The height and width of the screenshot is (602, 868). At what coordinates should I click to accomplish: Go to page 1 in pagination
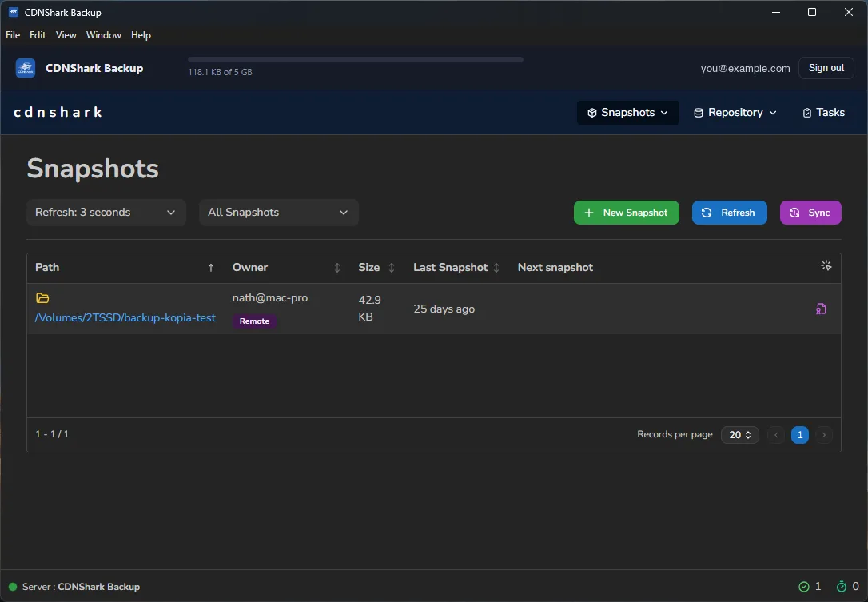800,435
